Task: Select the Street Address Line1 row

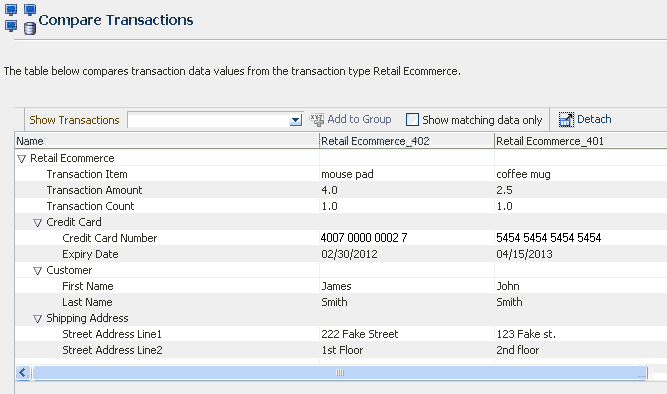Action: click(341, 334)
